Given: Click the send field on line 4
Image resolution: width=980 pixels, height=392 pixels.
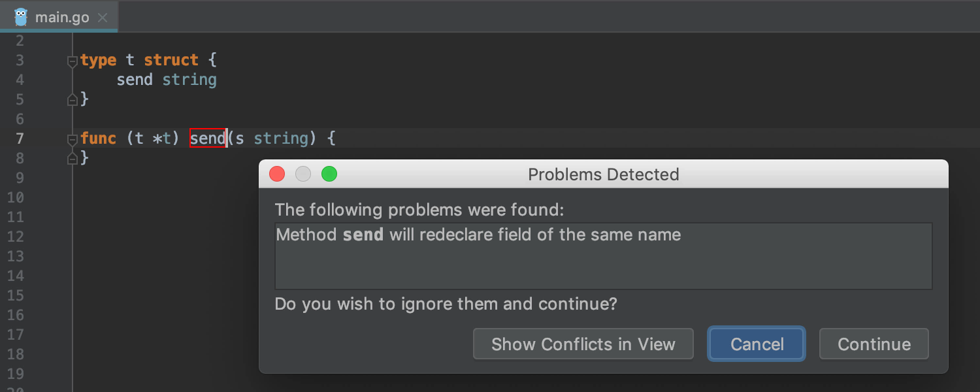Looking at the screenshot, I should pos(135,80).
